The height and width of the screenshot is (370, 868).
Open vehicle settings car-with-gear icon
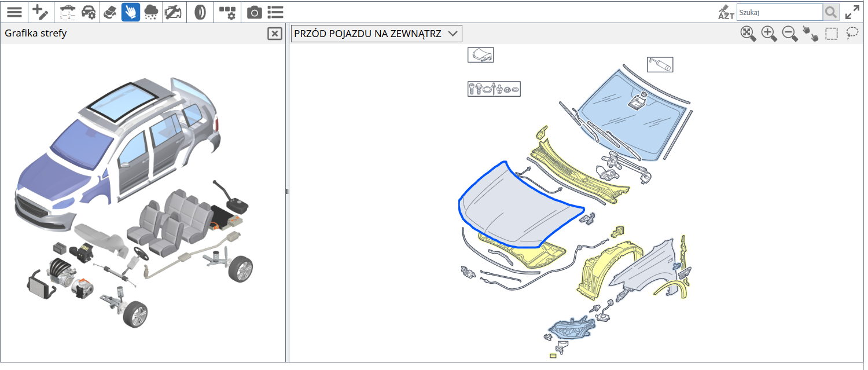(x=89, y=12)
